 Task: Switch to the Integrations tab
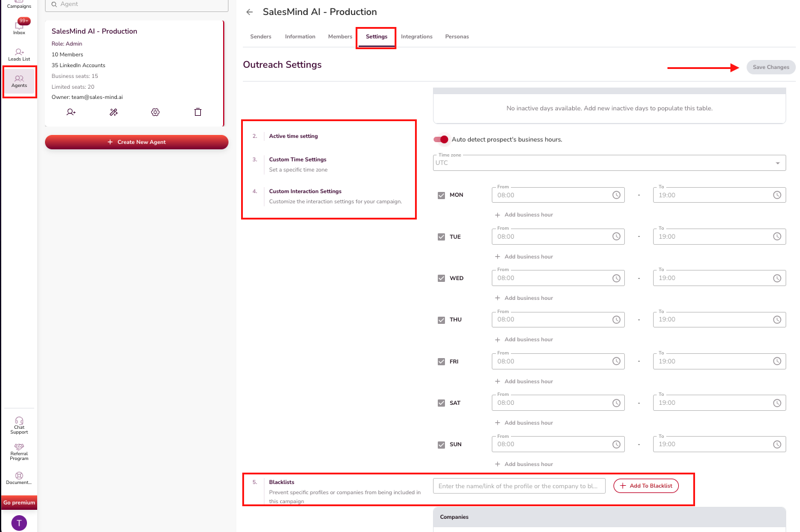416,37
